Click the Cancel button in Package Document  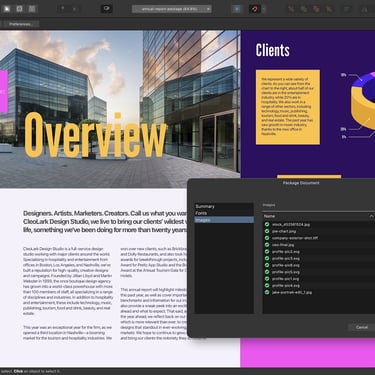point(362,327)
